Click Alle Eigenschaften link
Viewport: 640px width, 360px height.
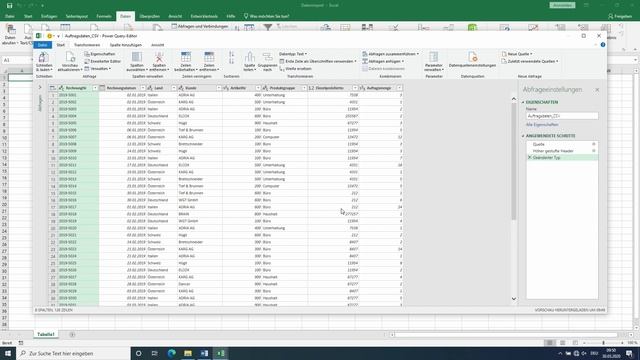pyautogui.click(x=542, y=124)
